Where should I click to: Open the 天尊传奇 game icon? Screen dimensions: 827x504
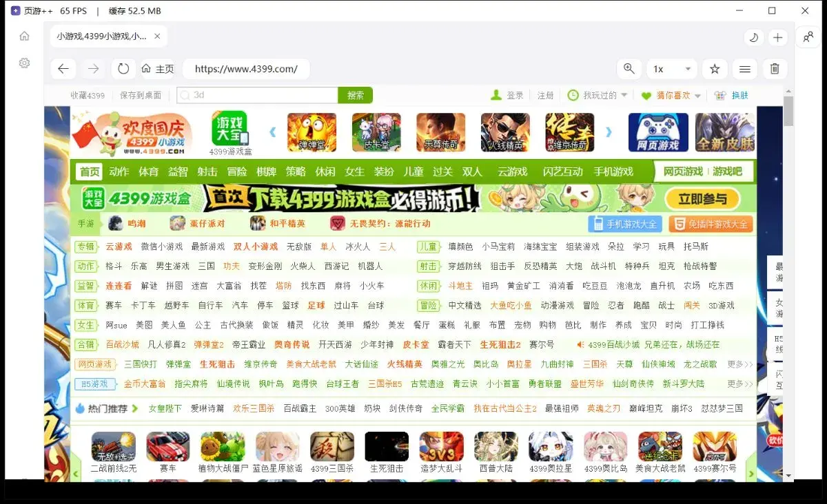[x=441, y=132]
